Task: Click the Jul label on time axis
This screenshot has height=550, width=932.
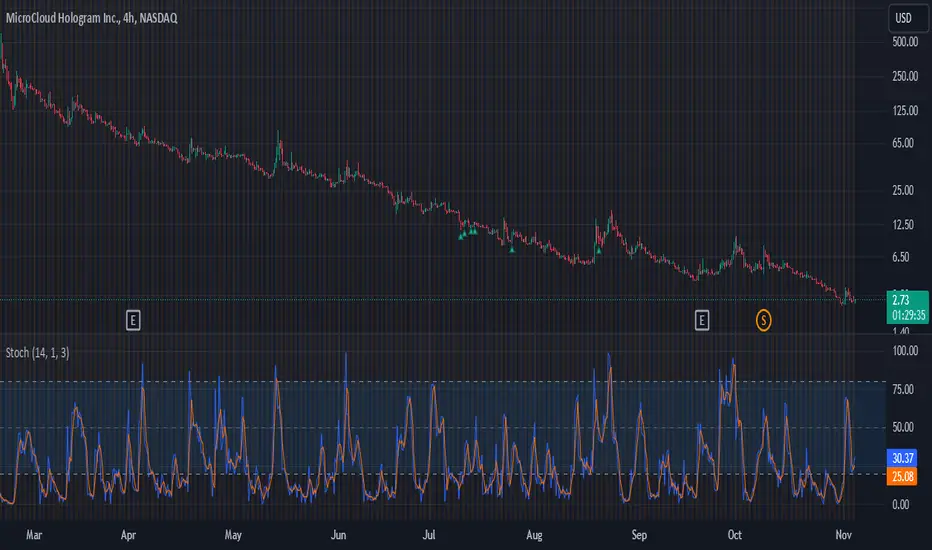Action: (429, 535)
